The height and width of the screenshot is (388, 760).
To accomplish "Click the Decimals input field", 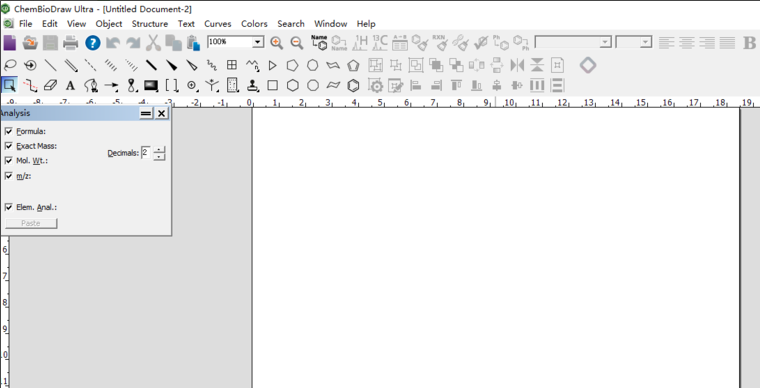I will [145, 153].
